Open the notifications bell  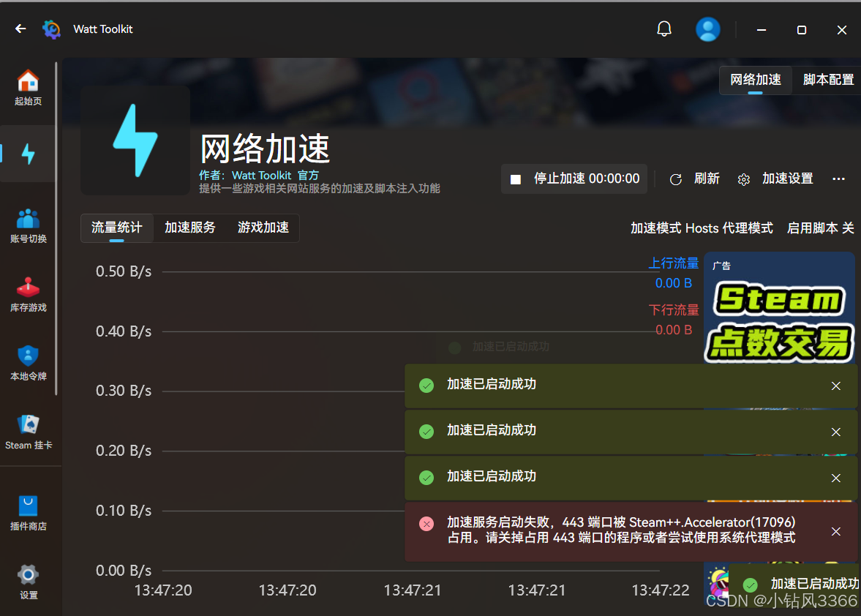664,29
